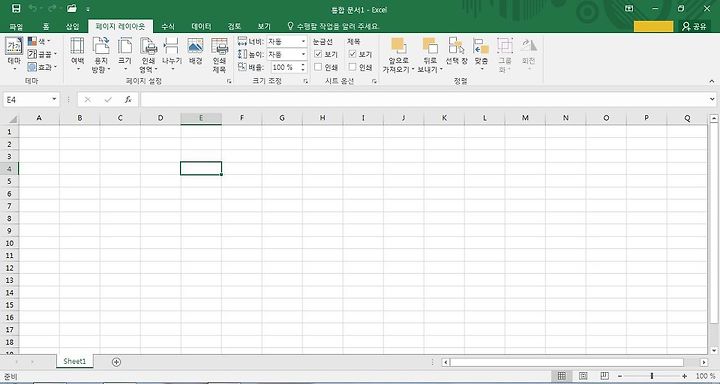720x384 pixels.
Task: Open theme Effects (효과) menu
Action: pyautogui.click(x=42, y=67)
